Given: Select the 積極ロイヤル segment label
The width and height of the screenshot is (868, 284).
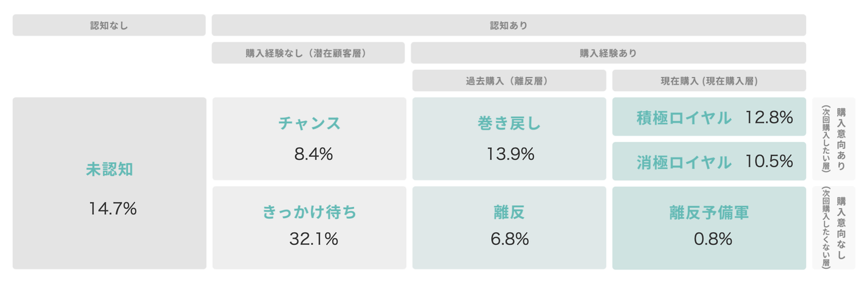Looking at the screenshot, I should click(684, 118).
